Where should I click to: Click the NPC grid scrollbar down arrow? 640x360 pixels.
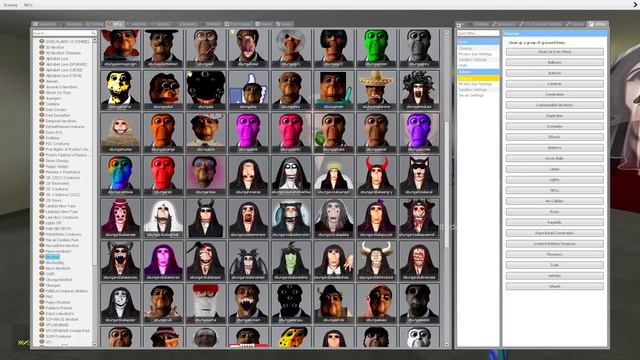pyautogui.click(x=446, y=345)
